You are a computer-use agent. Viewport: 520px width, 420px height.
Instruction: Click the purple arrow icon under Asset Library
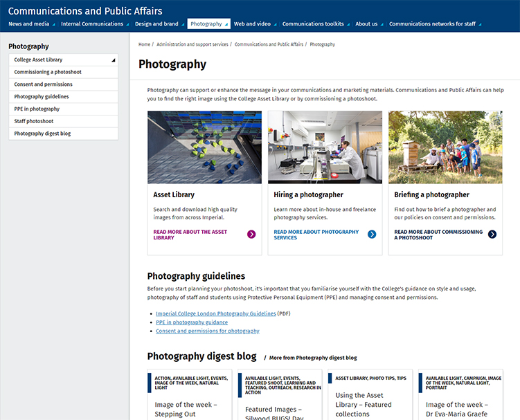[x=251, y=235]
